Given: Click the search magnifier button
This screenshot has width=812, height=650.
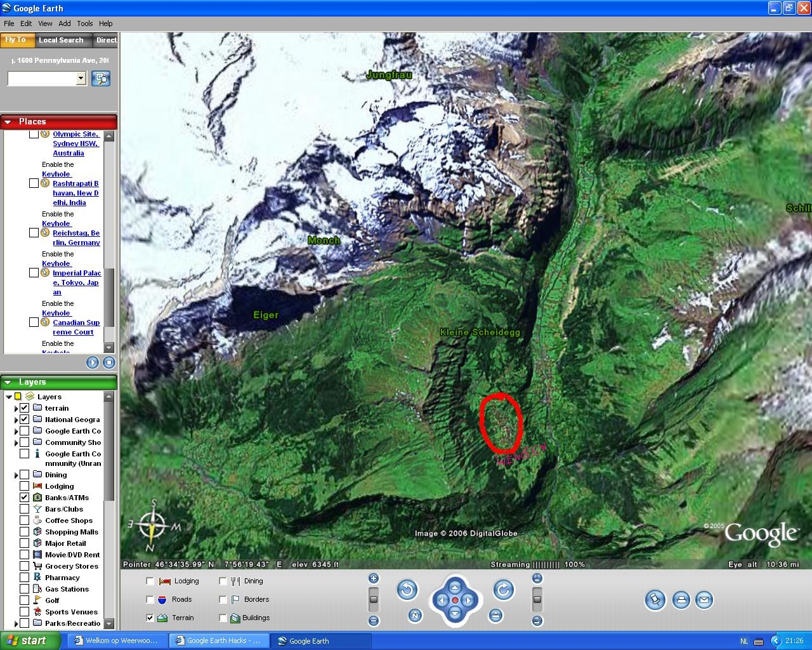Looking at the screenshot, I should click(x=101, y=79).
